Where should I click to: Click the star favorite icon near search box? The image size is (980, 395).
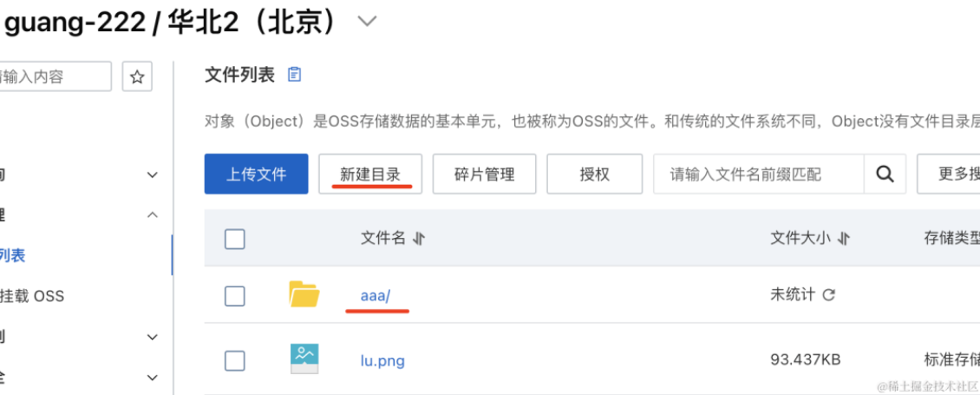[137, 77]
